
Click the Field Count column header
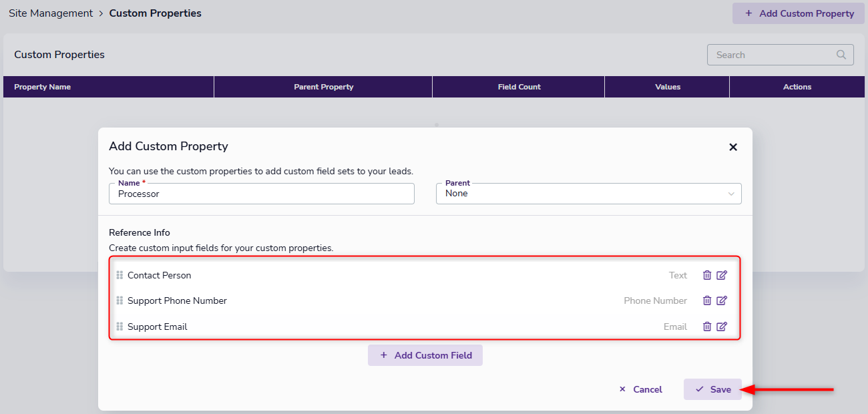tap(519, 87)
